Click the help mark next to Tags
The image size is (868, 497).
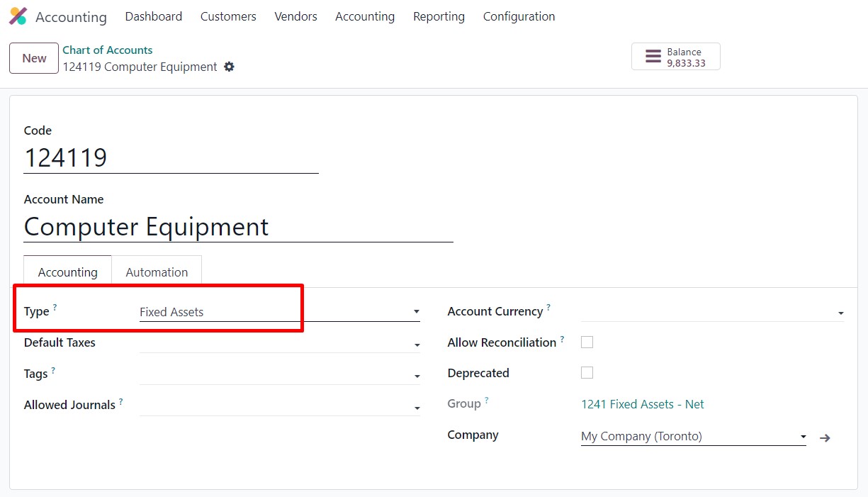53,370
